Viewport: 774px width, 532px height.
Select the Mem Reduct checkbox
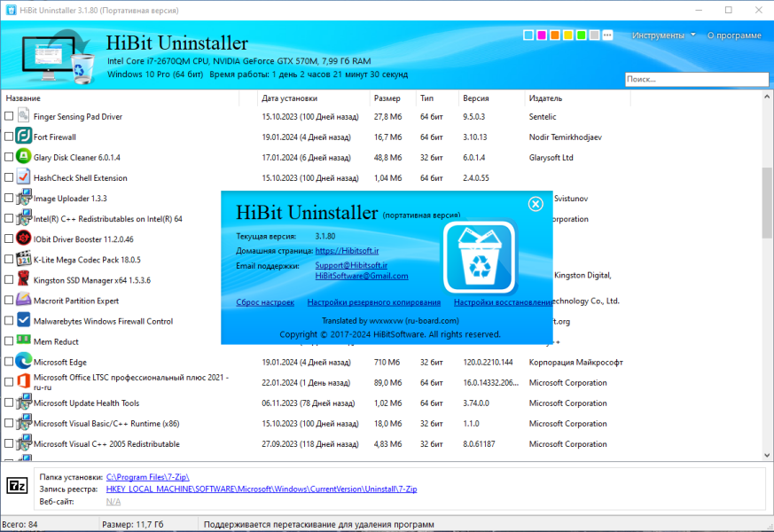click(x=9, y=341)
